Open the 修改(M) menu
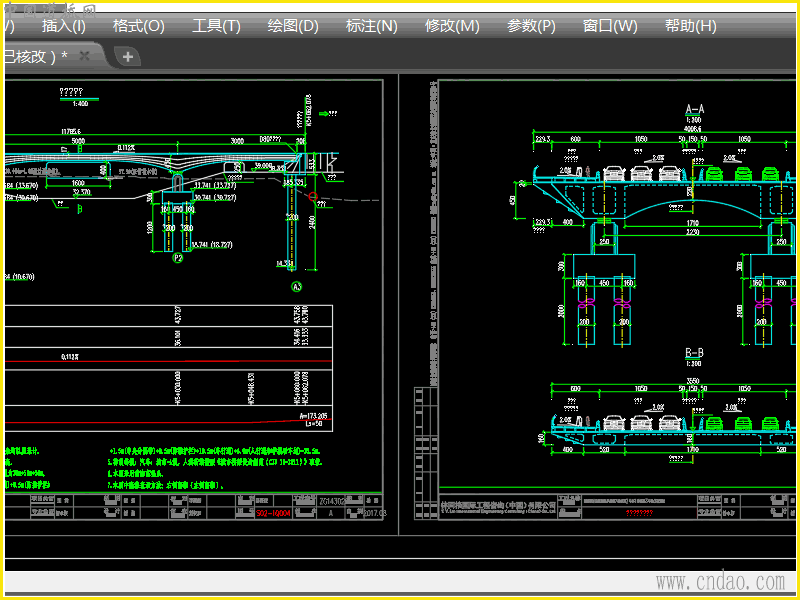Viewport: 800px width, 600px height. (x=452, y=26)
